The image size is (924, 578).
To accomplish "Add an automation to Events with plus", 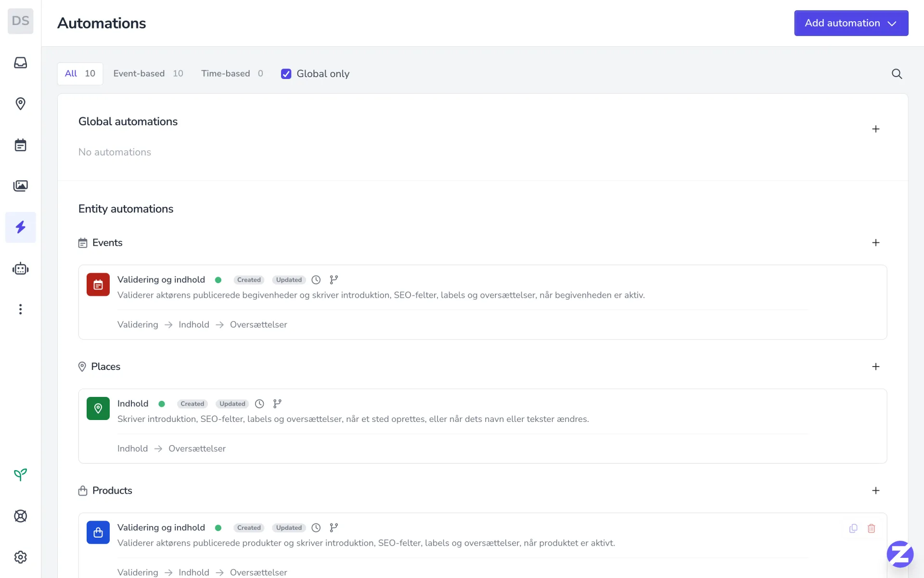I will tap(875, 243).
